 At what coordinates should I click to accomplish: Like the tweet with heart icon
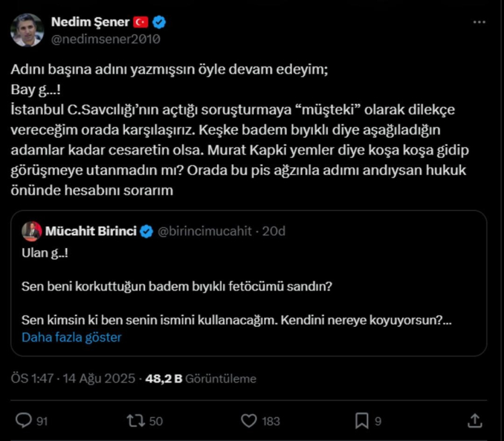pos(249,421)
